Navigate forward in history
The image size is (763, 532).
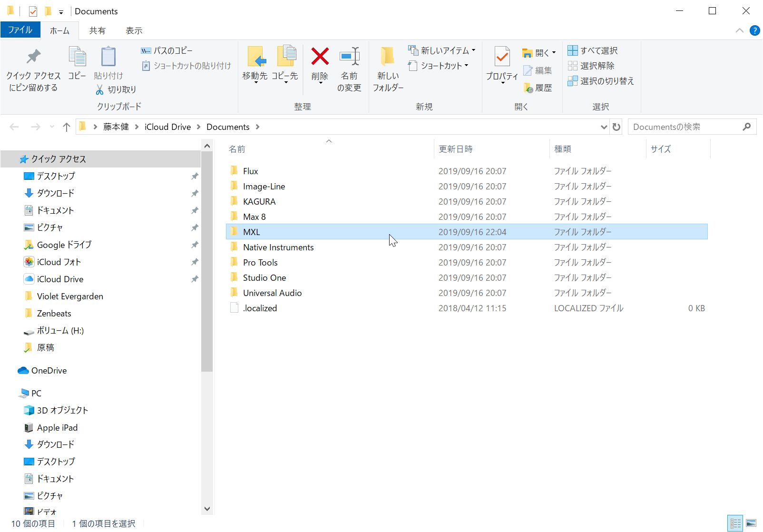coord(36,127)
